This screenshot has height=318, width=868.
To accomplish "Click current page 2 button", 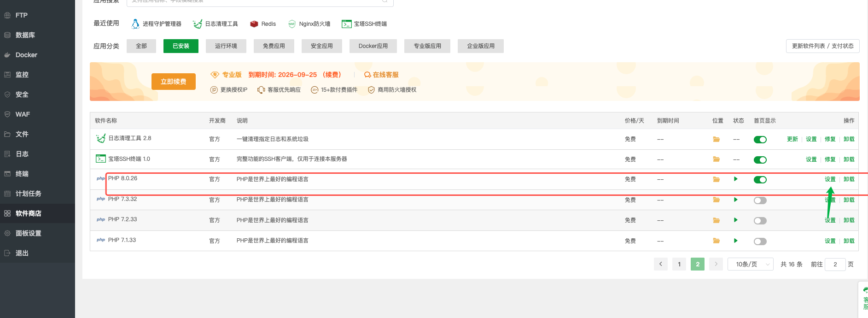I will click(698, 264).
